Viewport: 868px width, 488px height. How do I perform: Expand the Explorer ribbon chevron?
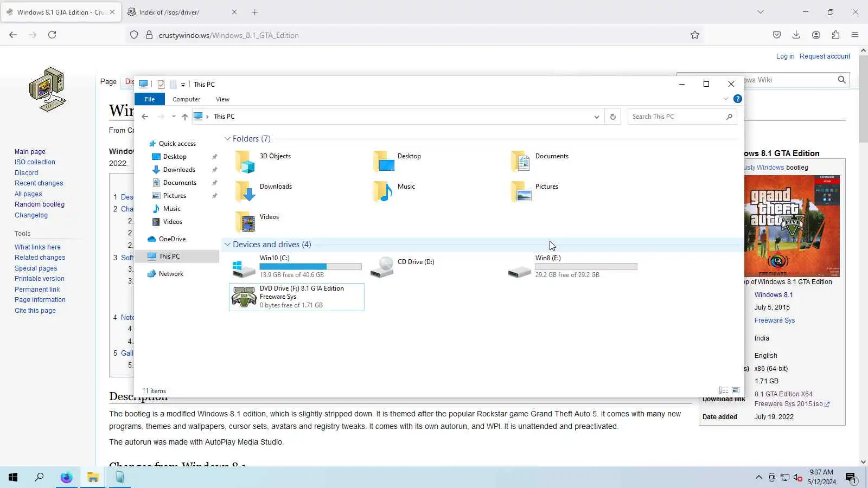click(726, 99)
